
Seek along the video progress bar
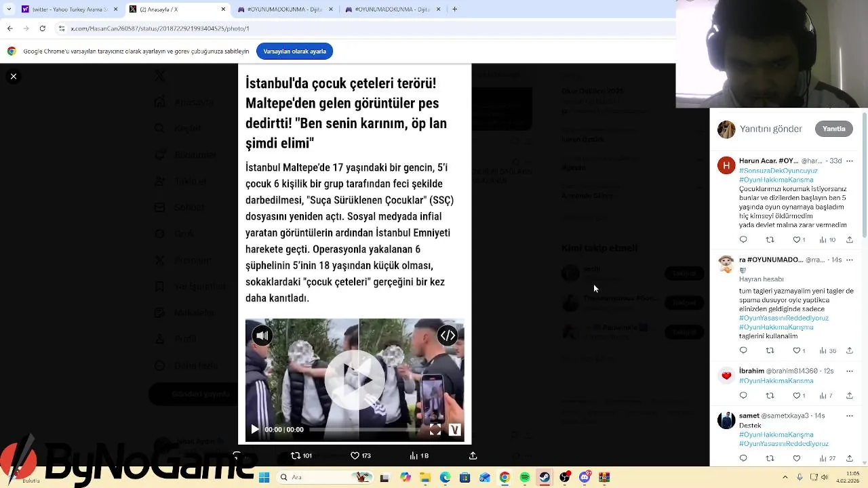click(365, 429)
